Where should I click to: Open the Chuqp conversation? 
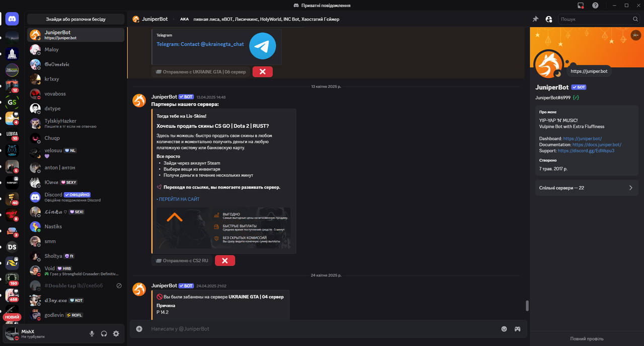click(x=76, y=138)
